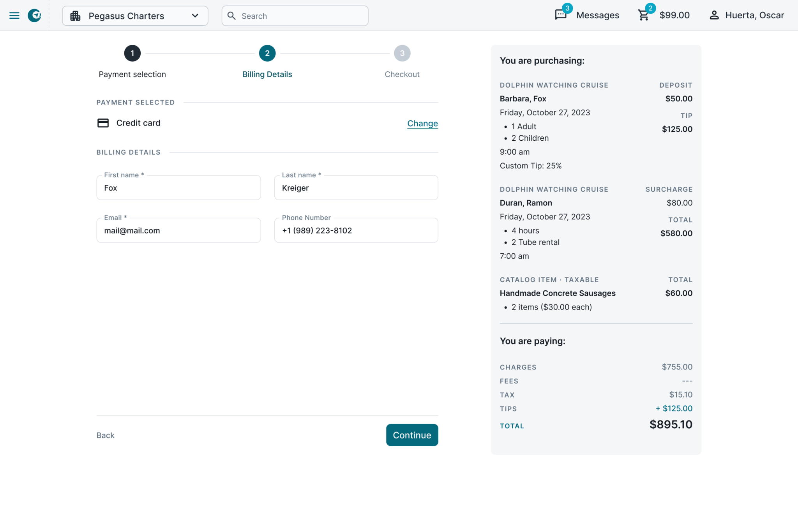This screenshot has height=532, width=798.
Task: Edit the First name field containing Fox
Action: coord(178,187)
